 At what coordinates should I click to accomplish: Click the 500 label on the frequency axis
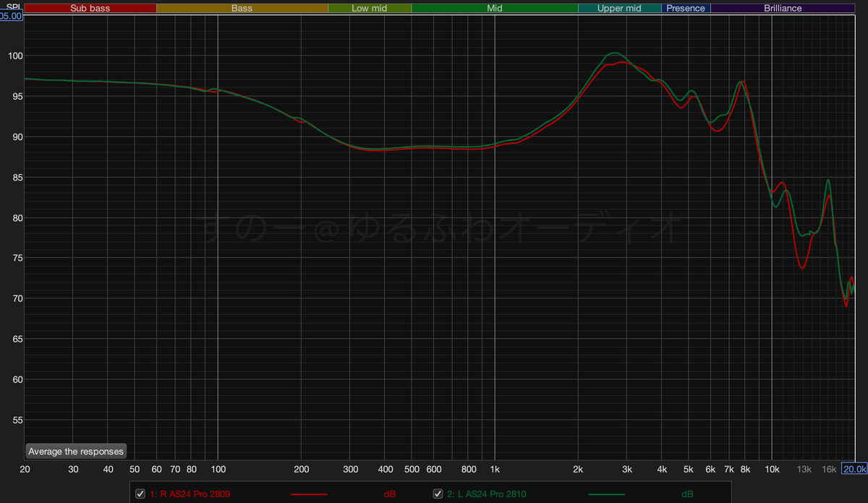(x=412, y=469)
